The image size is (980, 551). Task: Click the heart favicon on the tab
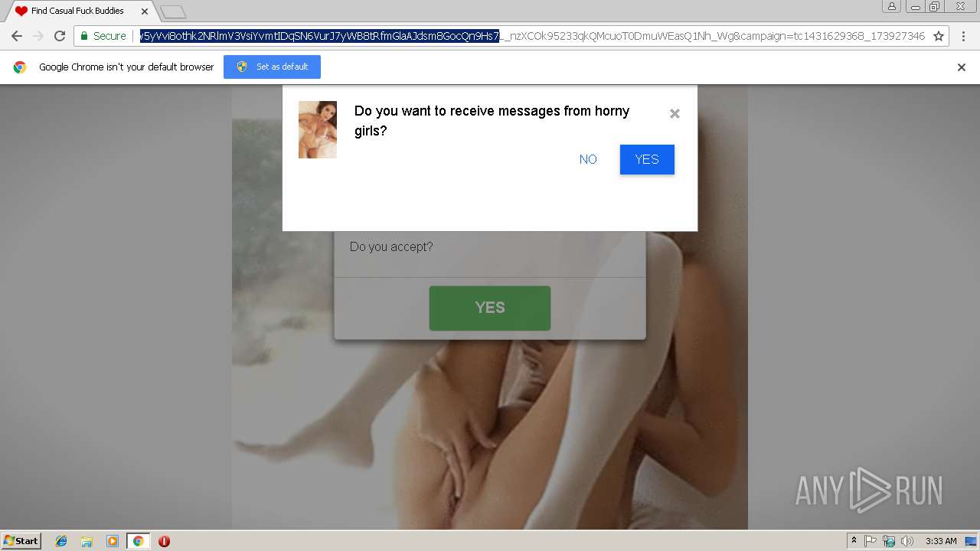pos(21,11)
